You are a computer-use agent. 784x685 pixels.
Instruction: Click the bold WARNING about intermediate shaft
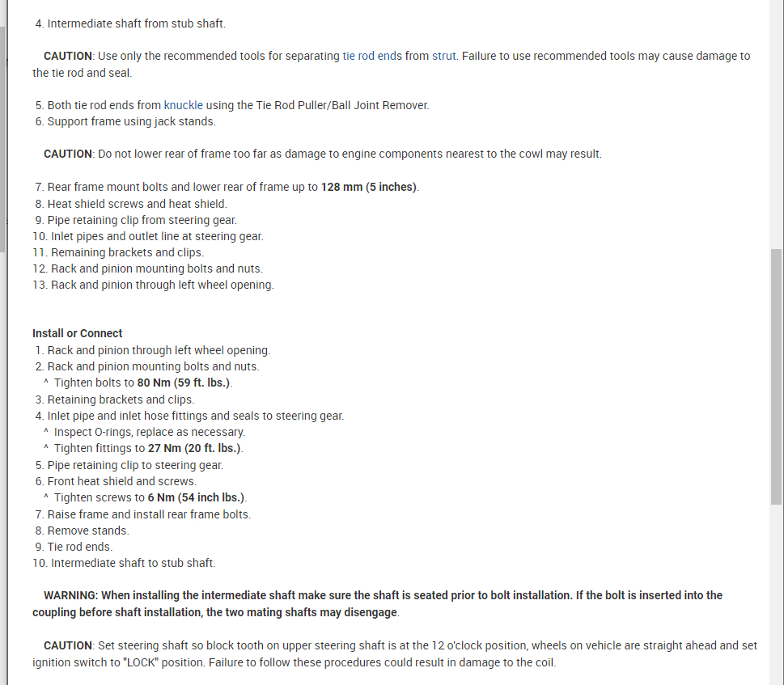click(377, 603)
